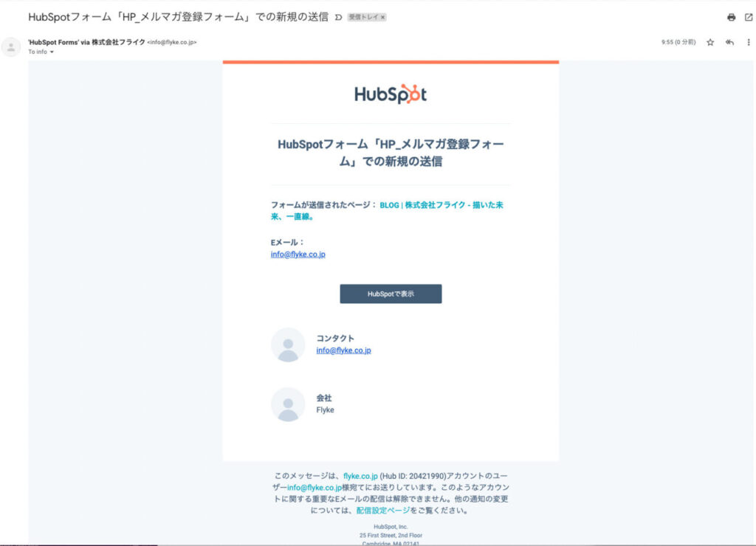The width and height of the screenshot is (756, 546).
Task: Click the 会社 heading text
Action: point(324,398)
